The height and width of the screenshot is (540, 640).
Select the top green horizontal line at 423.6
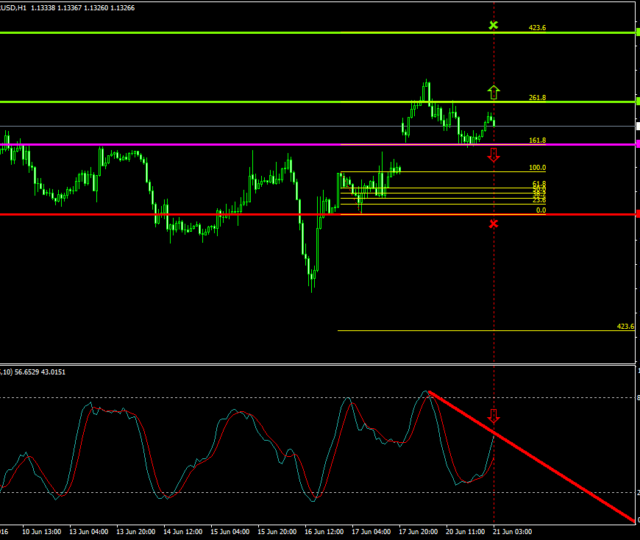(x=200, y=32)
